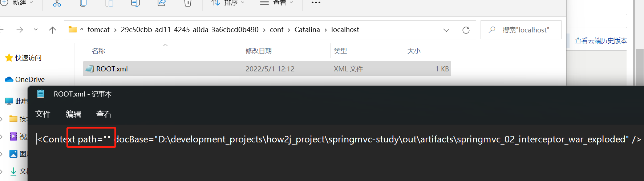Screen dimensions: 644x181
Task: Click the Refresh icon beside address bar
Action: [466, 30]
